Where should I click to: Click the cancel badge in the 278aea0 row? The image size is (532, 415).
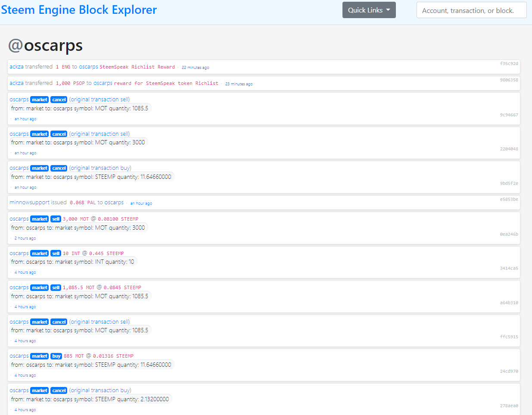click(x=59, y=390)
